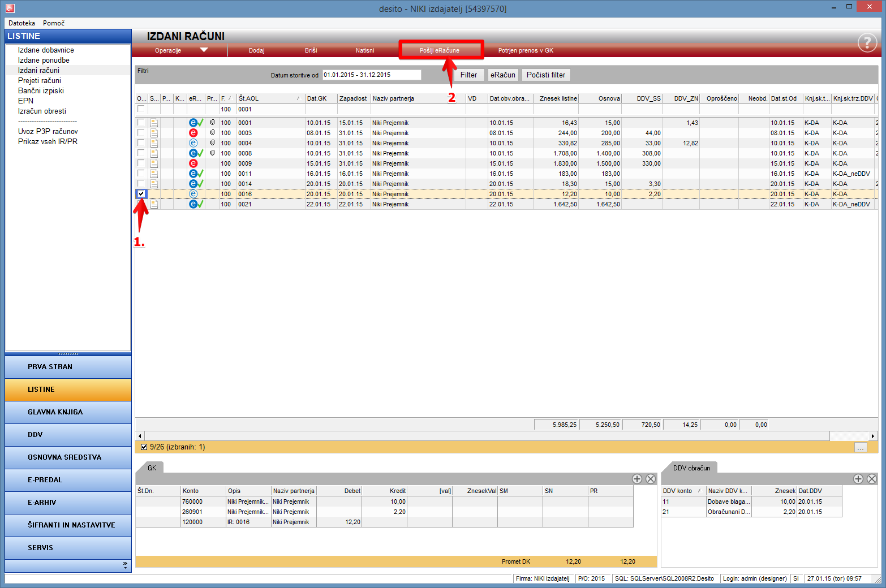This screenshot has width=886, height=588.
Task: Click the eRačun icon of invoice 0016
Action: (193, 194)
